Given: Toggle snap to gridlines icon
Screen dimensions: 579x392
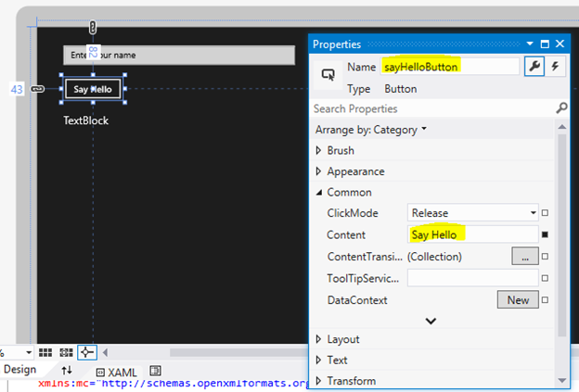Looking at the screenshot, I should point(67,352).
